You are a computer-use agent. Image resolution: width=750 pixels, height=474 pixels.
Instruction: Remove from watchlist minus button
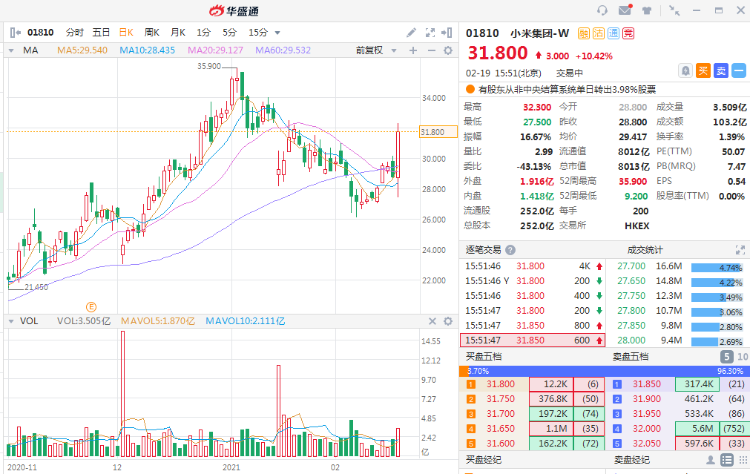pyautogui.click(x=739, y=71)
